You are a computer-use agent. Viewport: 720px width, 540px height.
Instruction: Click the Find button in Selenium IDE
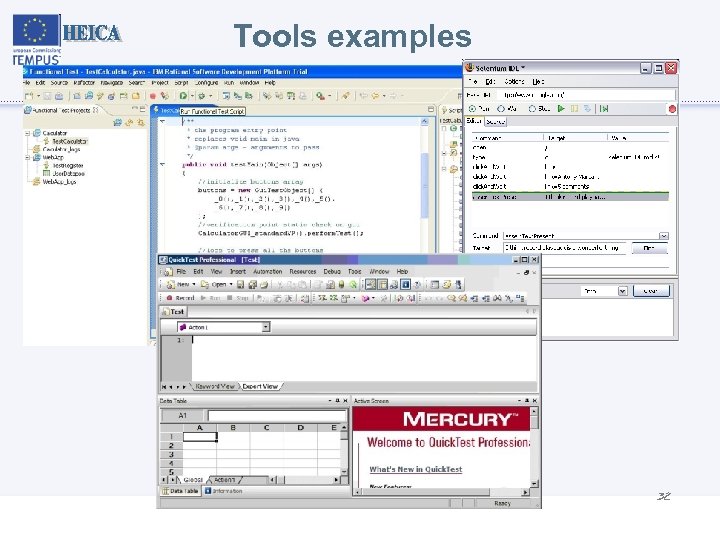pyautogui.click(x=649, y=248)
